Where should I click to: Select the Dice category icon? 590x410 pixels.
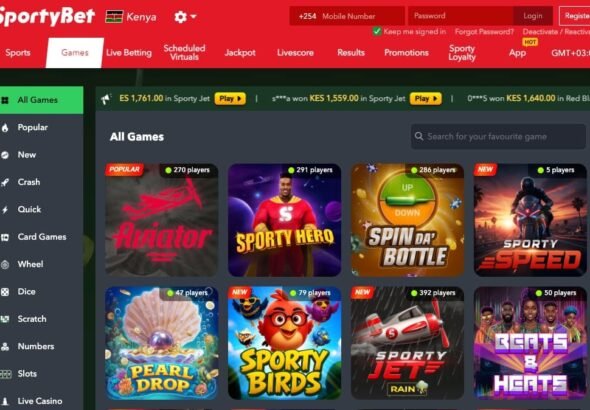[5, 292]
